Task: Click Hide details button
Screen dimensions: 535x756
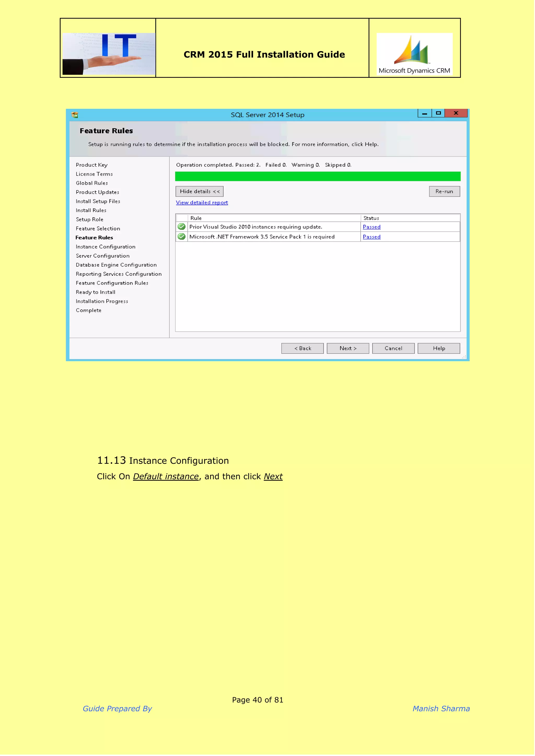Action: 200,192
